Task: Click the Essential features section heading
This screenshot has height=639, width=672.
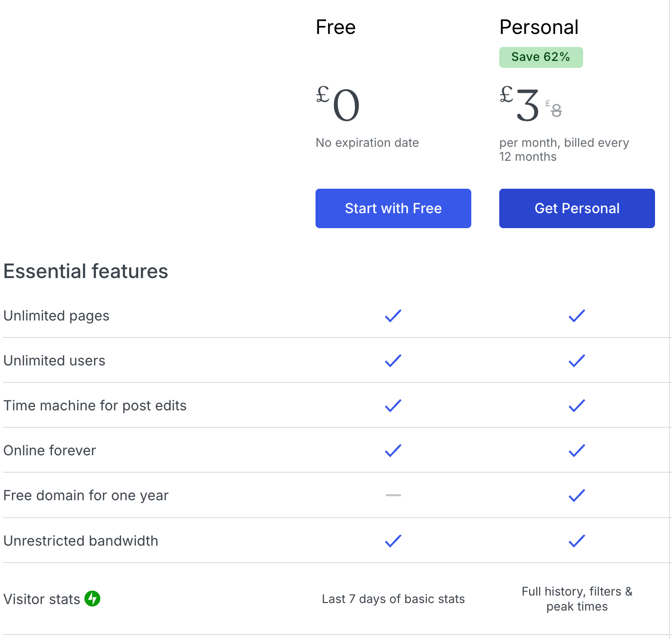Action: click(x=86, y=271)
